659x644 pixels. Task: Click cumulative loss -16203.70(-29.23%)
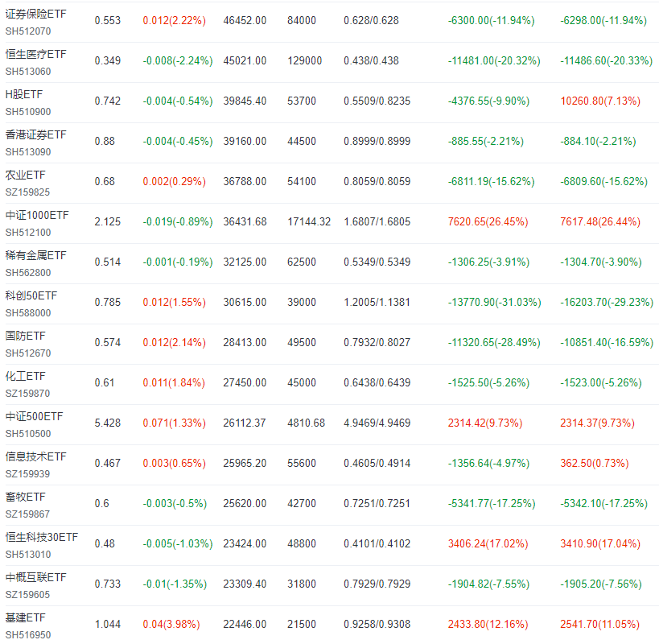point(607,302)
